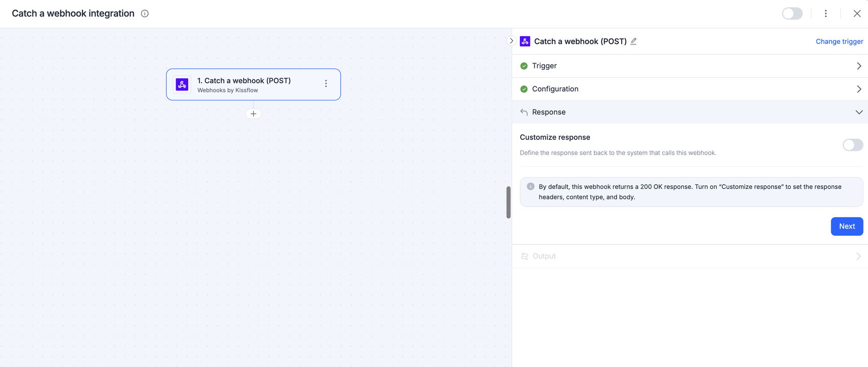Viewport: 868px width, 367px height.
Task: Click the 'Catch a webhook integration' title
Action: [73, 14]
